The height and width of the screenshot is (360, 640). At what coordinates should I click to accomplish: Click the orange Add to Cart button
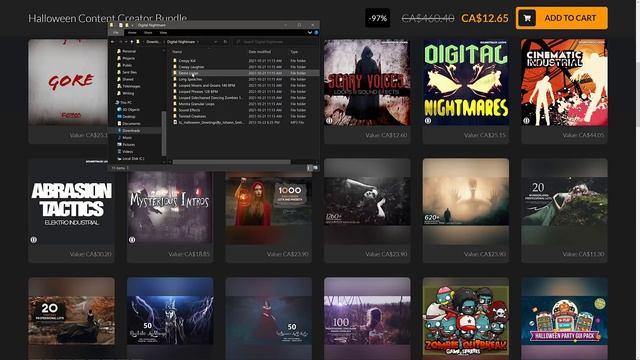click(x=562, y=18)
